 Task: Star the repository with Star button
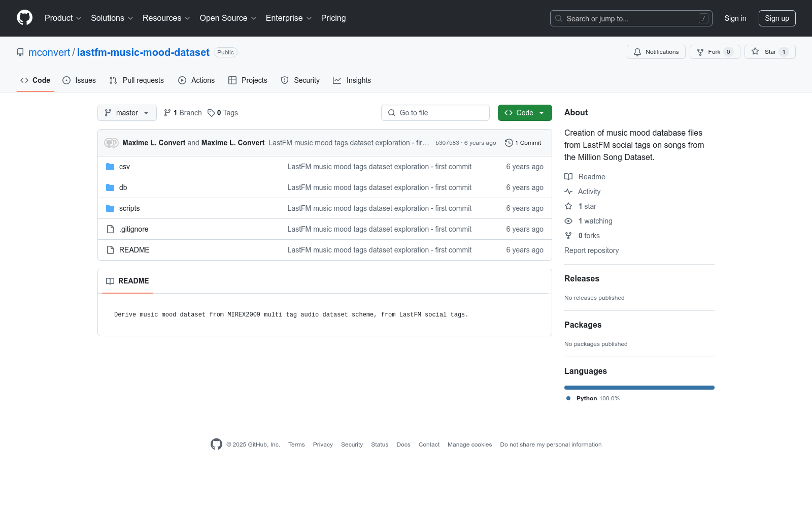click(x=770, y=52)
